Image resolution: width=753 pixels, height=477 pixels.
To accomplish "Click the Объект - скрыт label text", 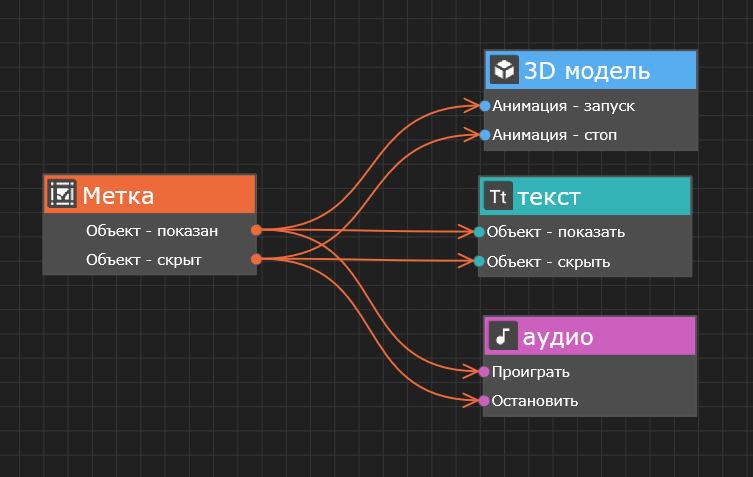I will (x=144, y=260).
